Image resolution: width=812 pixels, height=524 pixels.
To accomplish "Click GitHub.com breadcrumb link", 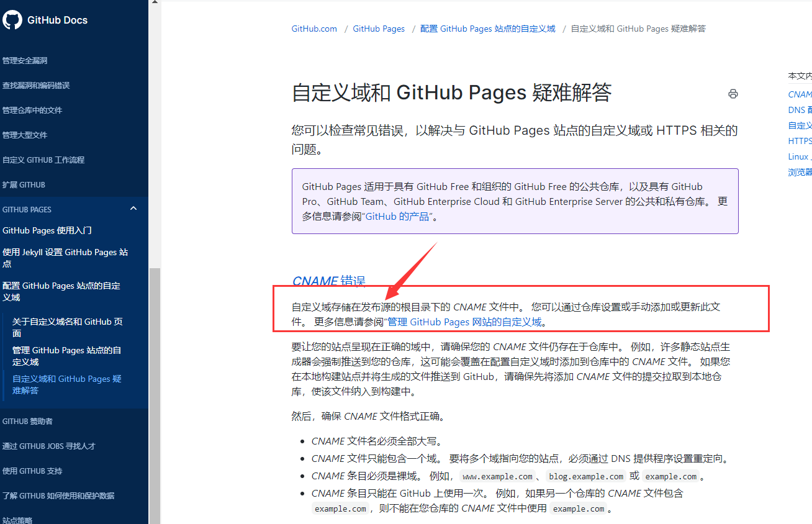I will pos(314,29).
